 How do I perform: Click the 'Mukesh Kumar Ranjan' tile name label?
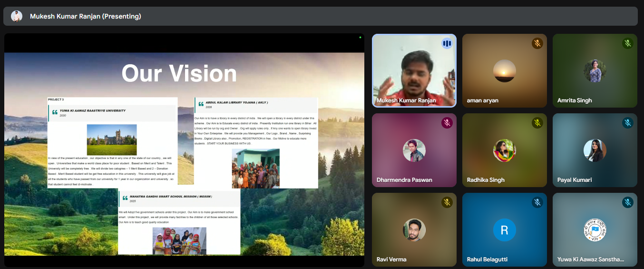tap(406, 100)
